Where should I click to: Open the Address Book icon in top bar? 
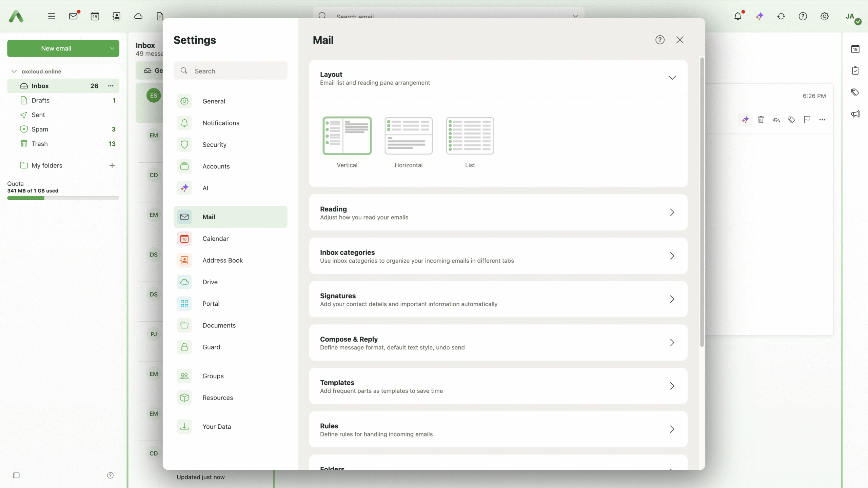(116, 16)
